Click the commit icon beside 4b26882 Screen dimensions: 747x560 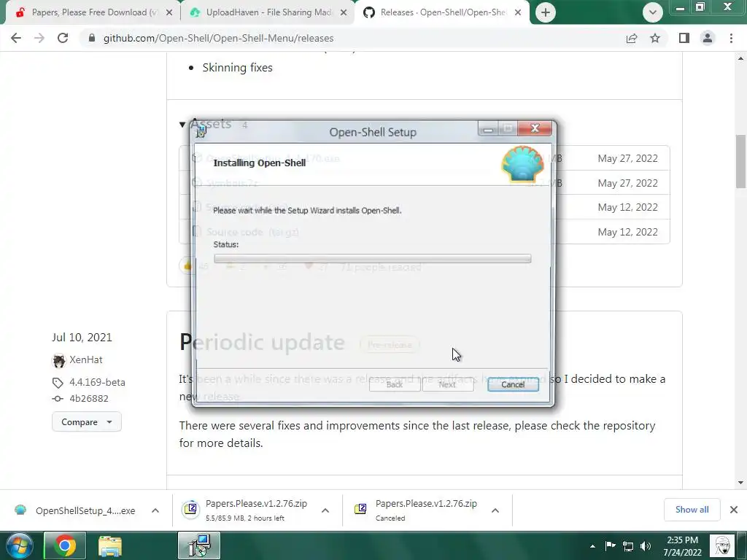click(58, 399)
